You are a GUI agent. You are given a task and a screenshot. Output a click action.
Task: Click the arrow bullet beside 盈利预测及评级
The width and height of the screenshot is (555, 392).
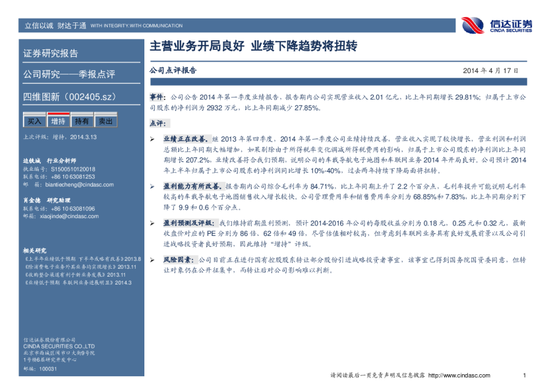tap(152, 223)
